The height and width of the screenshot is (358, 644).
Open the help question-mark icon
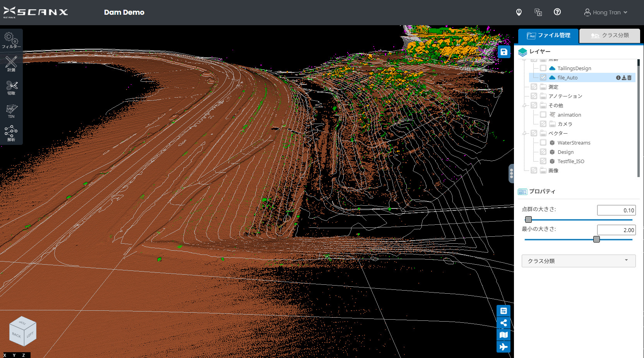click(x=557, y=12)
